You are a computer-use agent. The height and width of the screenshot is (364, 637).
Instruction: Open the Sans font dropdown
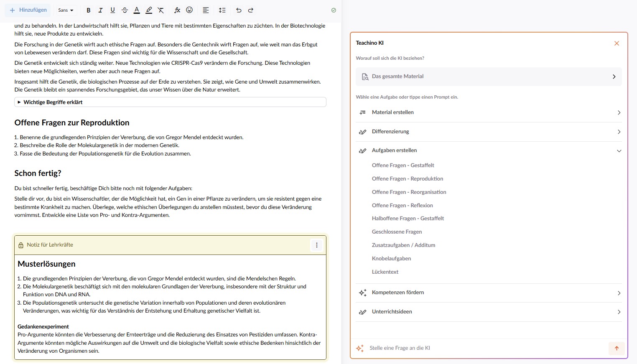click(x=66, y=10)
